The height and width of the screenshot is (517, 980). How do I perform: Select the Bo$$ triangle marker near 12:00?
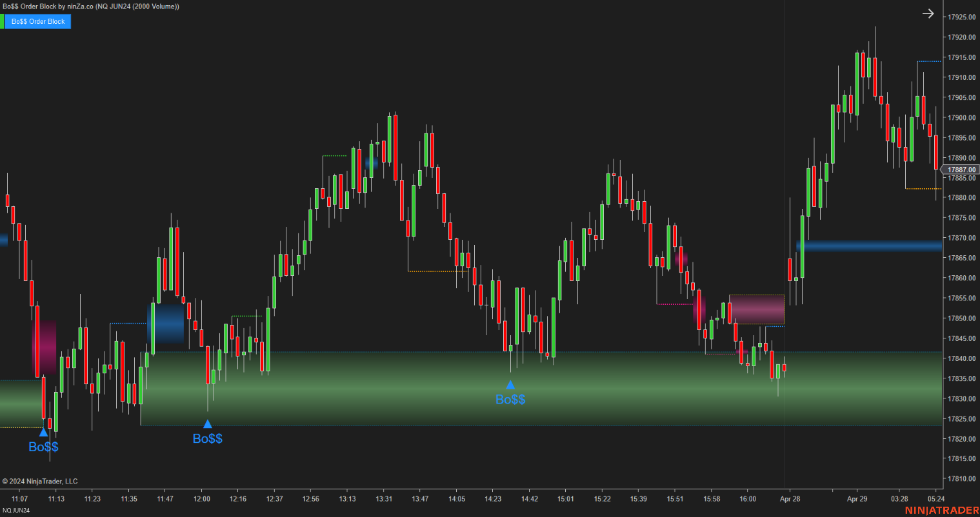coord(207,424)
